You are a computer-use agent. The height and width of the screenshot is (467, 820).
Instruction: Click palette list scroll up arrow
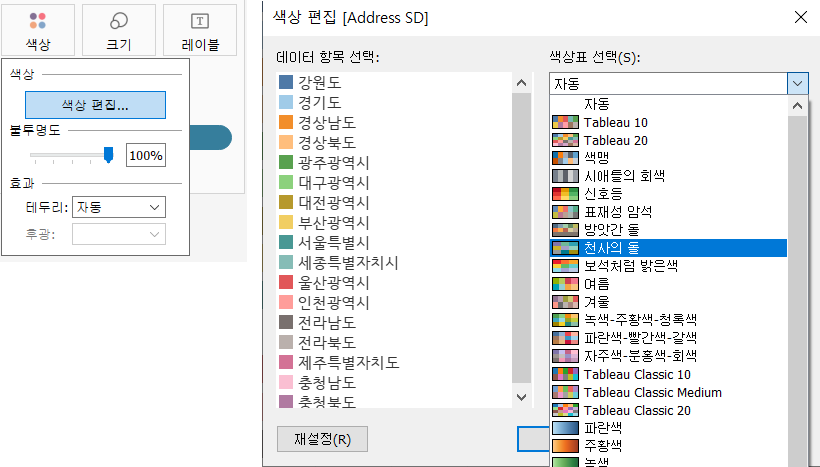(798, 106)
